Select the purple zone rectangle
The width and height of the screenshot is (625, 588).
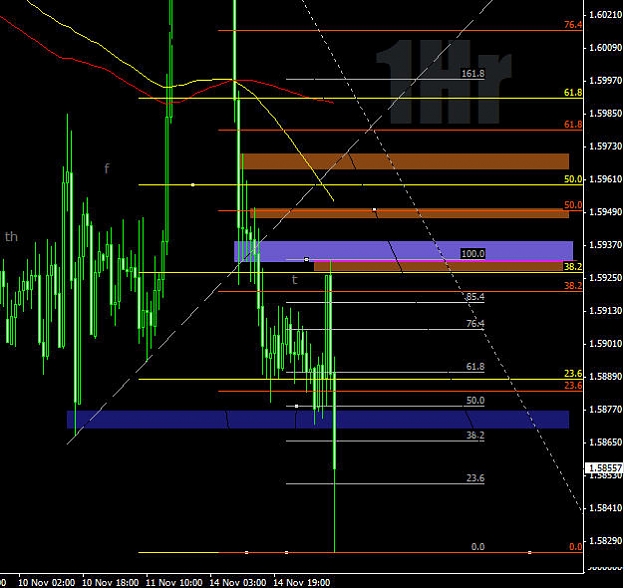(x=403, y=251)
